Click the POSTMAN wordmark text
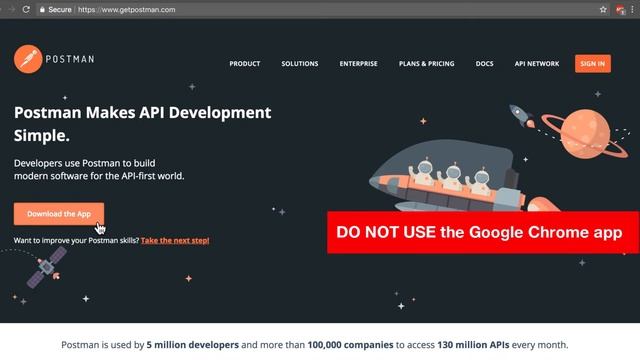This screenshot has width=640, height=360. (x=70, y=59)
